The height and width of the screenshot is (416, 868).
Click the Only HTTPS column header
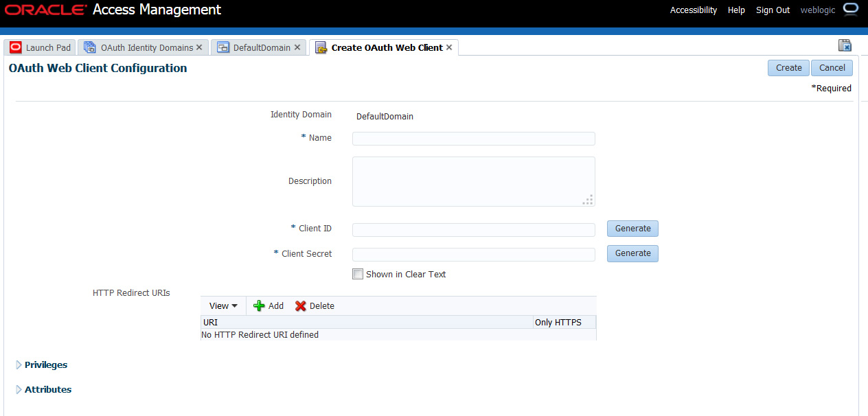[564, 322]
